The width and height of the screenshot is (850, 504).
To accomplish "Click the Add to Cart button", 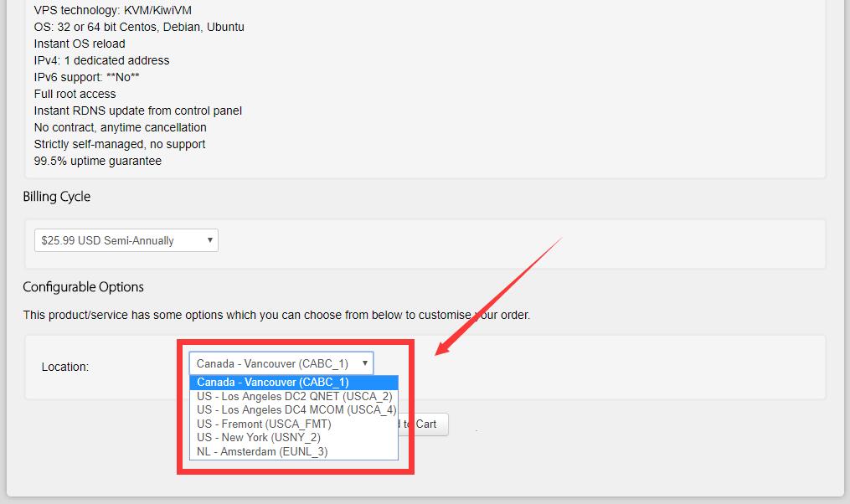I will pos(424,424).
